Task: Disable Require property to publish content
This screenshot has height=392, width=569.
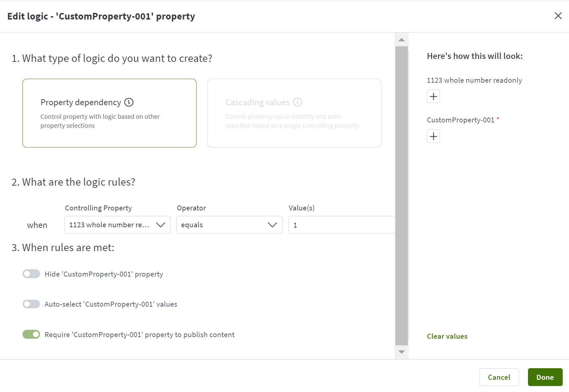Action: 31,334
